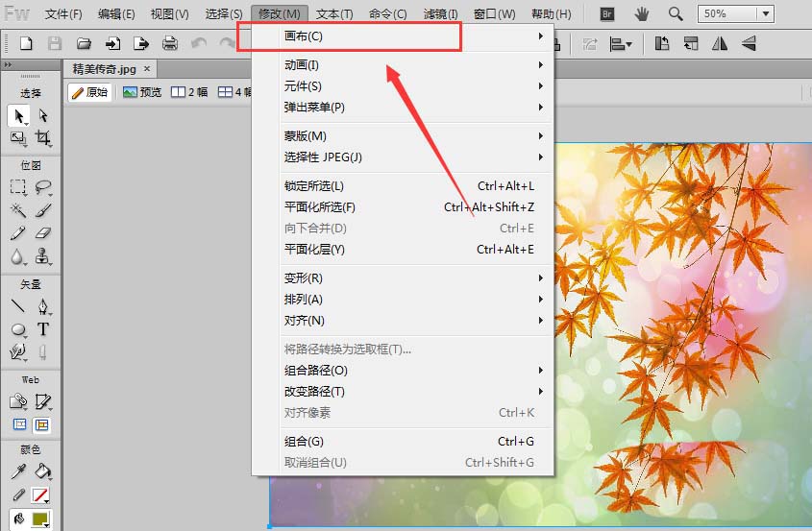Screen dimensions: 812x531
Task: Click the magnifier Zoom tool icon
Action: [x=676, y=14]
